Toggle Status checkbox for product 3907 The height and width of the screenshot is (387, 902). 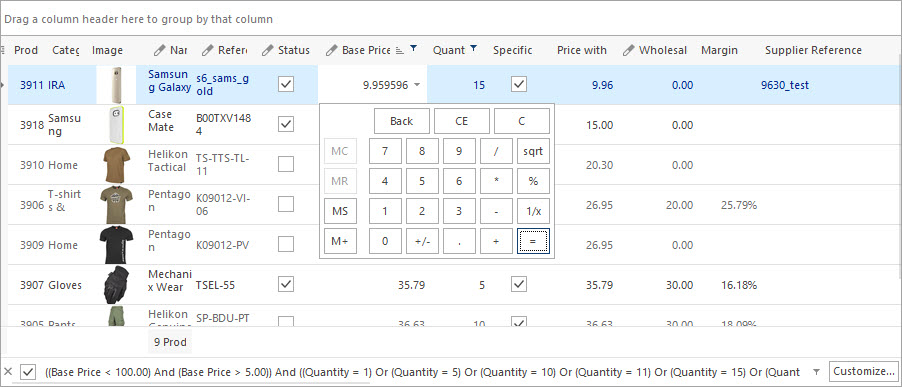(x=286, y=284)
